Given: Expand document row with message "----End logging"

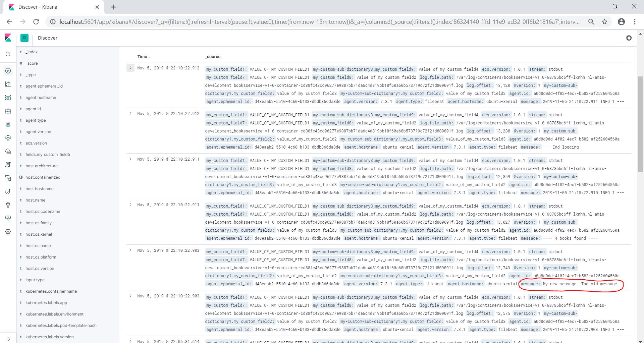Looking at the screenshot, I should pyautogui.click(x=130, y=113).
